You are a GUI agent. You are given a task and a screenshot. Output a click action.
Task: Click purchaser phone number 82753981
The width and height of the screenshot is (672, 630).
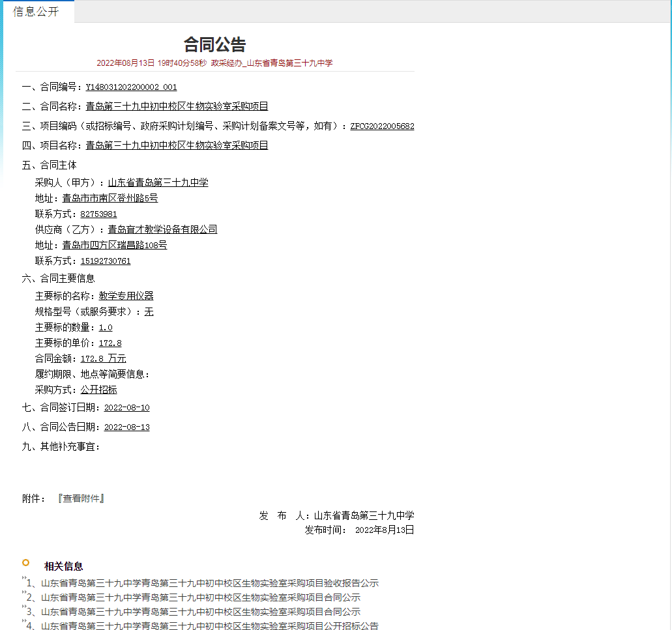point(98,214)
